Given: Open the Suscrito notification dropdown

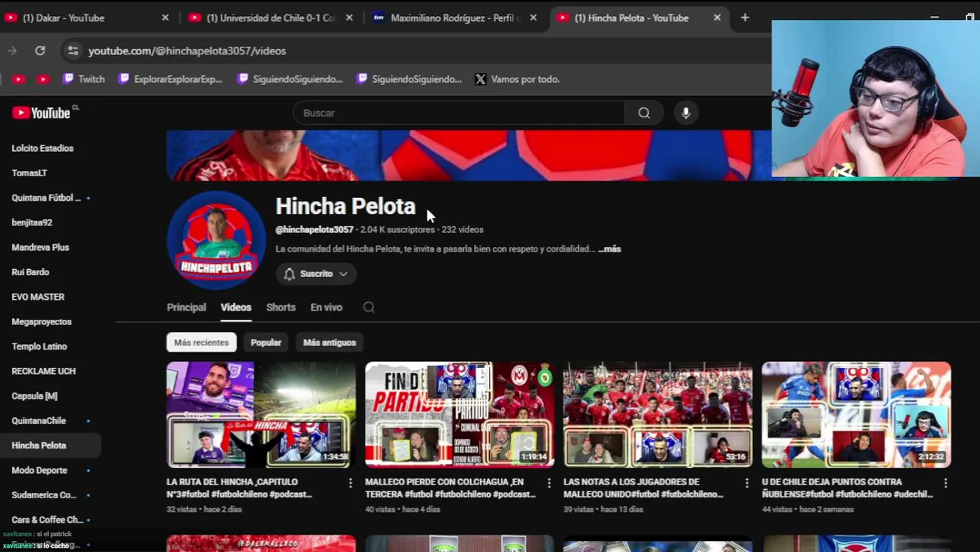Looking at the screenshot, I should pos(316,274).
